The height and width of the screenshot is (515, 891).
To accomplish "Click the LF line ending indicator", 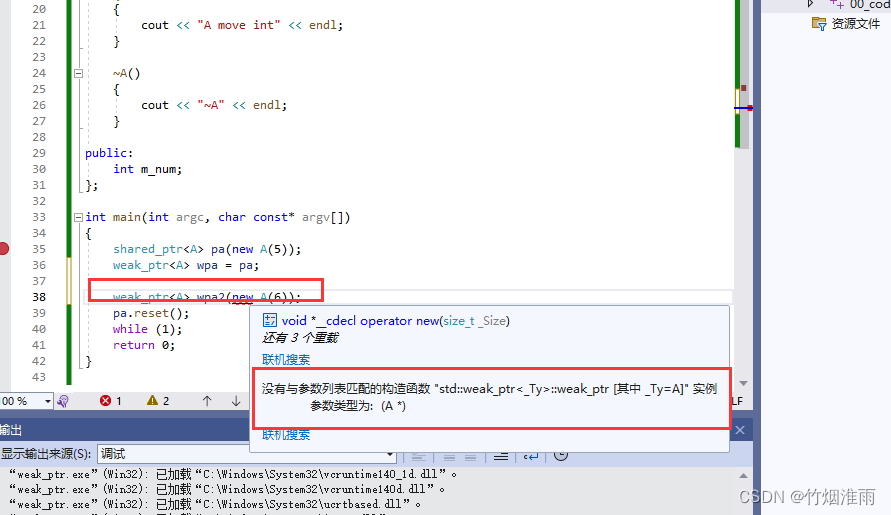I will pos(737,401).
